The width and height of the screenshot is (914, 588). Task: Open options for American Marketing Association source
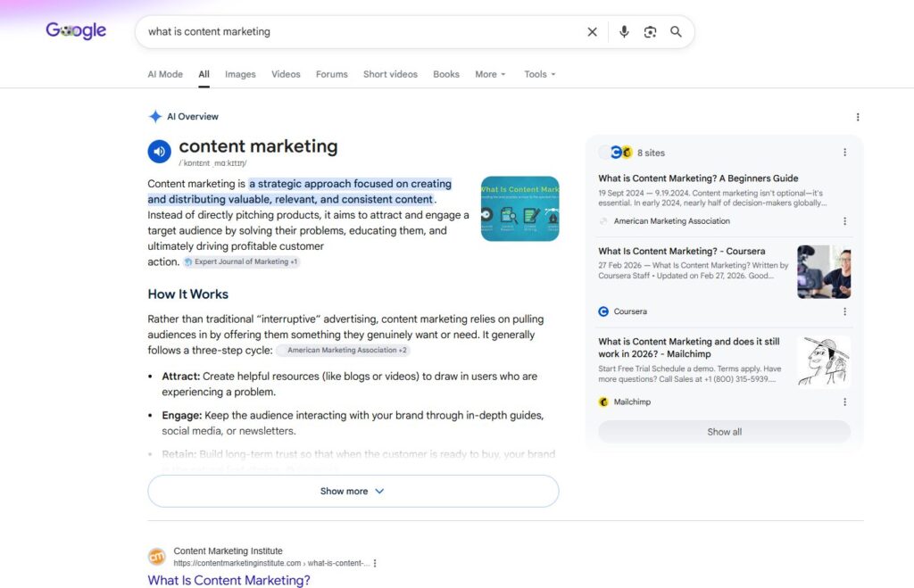tap(844, 221)
